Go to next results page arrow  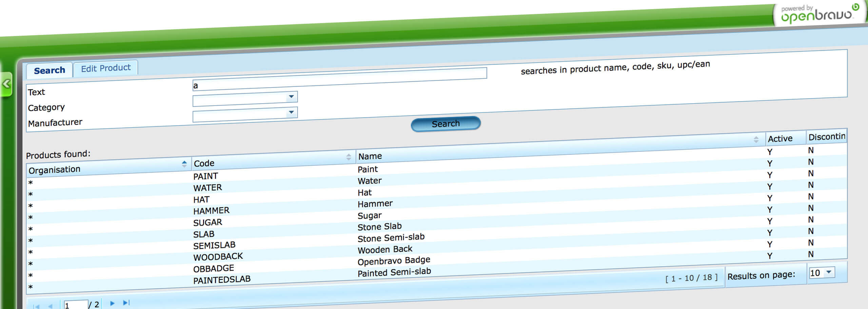(112, 303)
